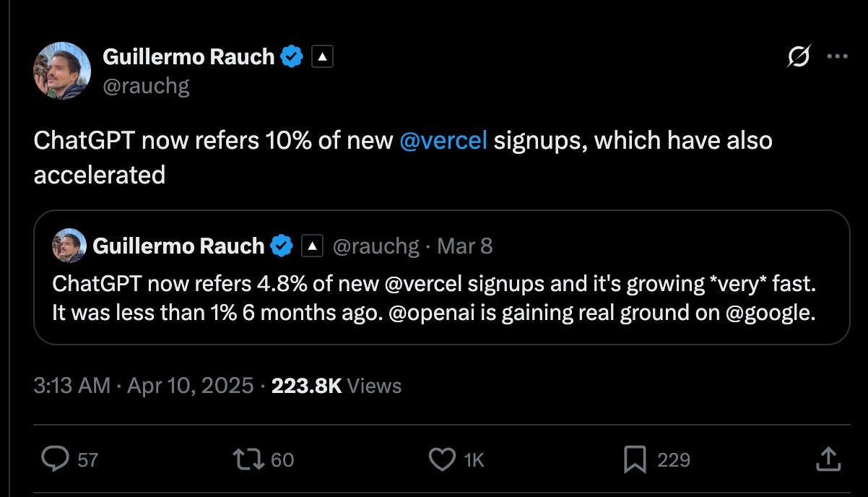Open small avatar in quoted tweet

(69, 246)
